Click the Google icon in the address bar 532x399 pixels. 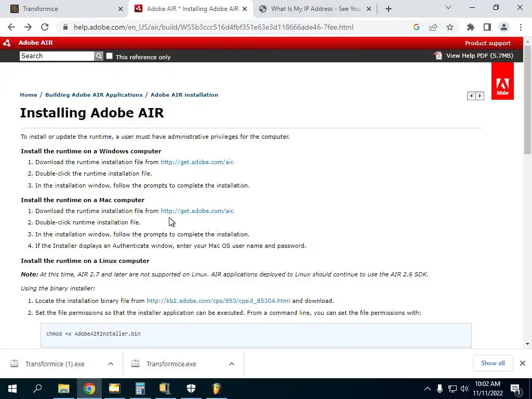[417, 27]
